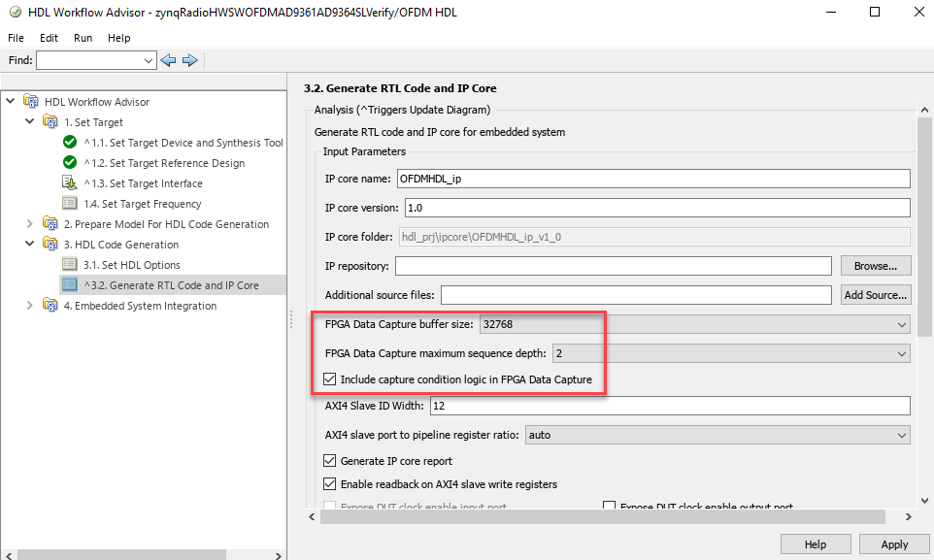The image size is (934, 560).
Task: Click the Find previous arrow icon
Action: (x=169, y=60)
